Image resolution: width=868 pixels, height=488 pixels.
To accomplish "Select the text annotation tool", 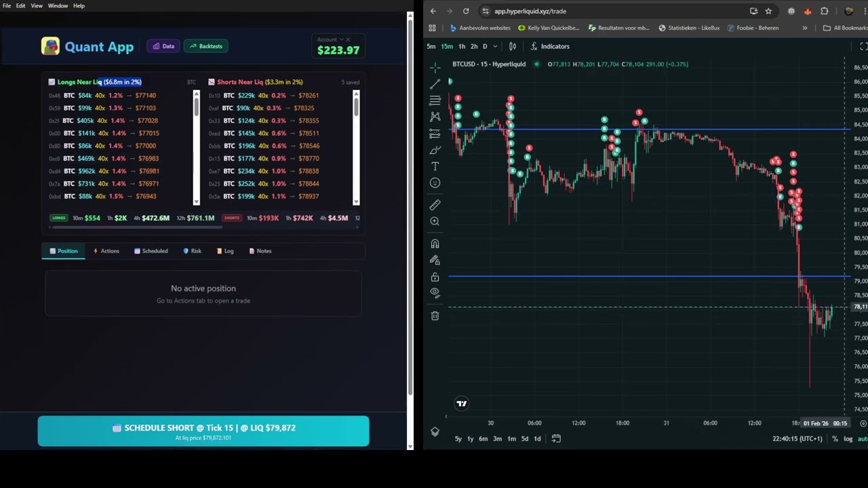I will pos(435,166).
